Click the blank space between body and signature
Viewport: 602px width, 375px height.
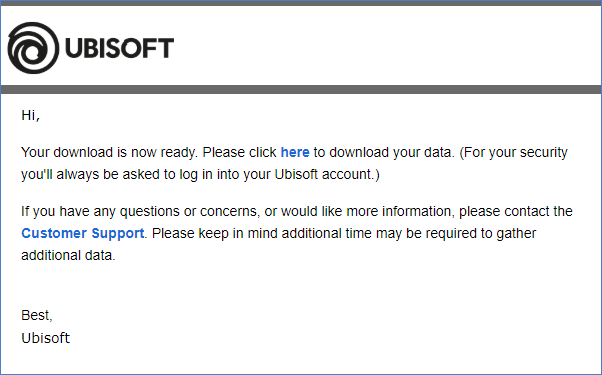click(301, 286)
